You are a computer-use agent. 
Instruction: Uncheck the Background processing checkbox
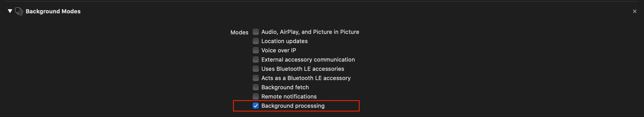click(x=255, y=106)
